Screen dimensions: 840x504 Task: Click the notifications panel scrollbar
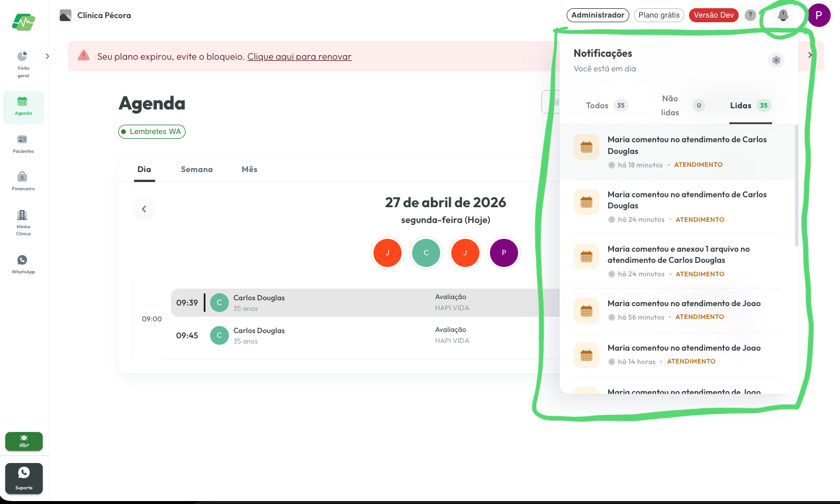[x=797, y=186]
